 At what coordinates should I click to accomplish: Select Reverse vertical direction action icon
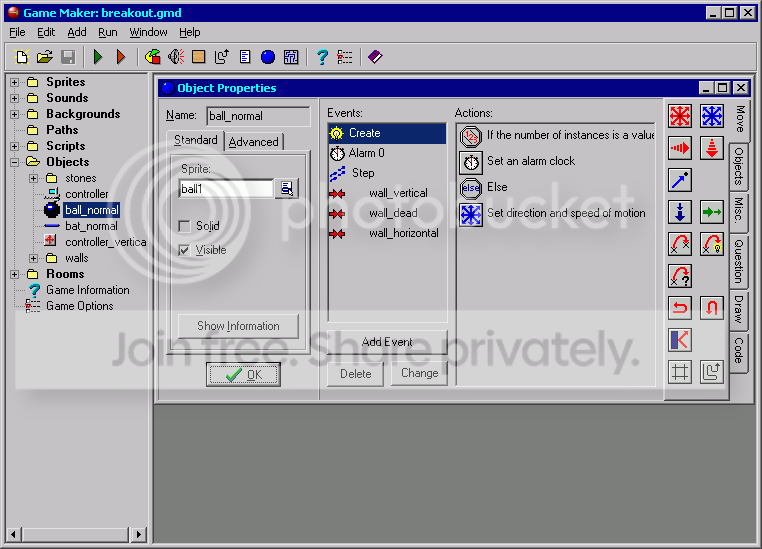click(711, 308)
